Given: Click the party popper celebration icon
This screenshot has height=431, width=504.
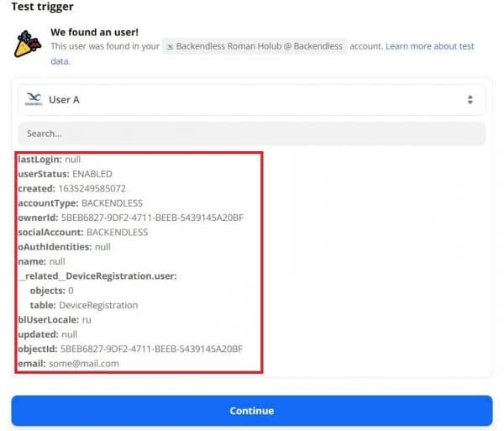Looking at the screenshot, I should (x=28, y=45).
